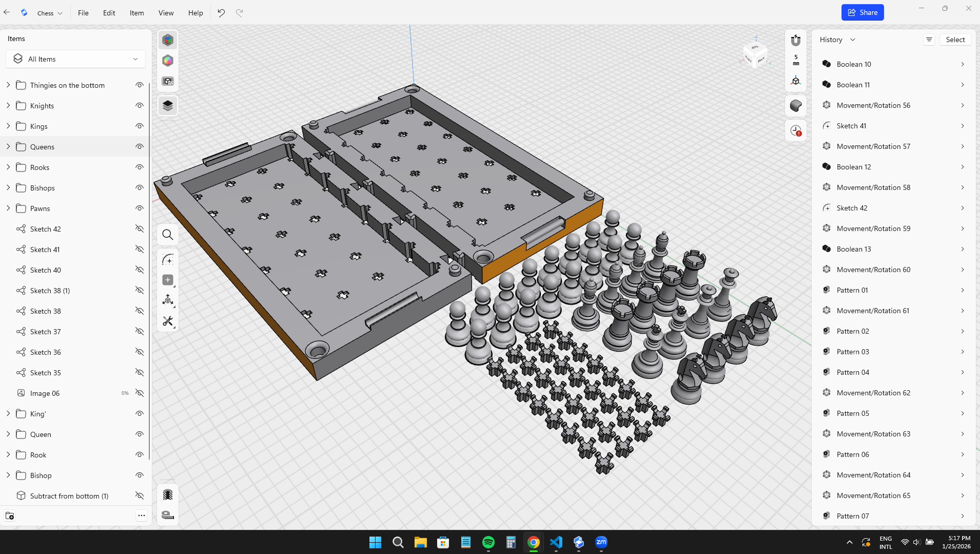Unhide Subtract from bottom (1)

coord(140,496)
